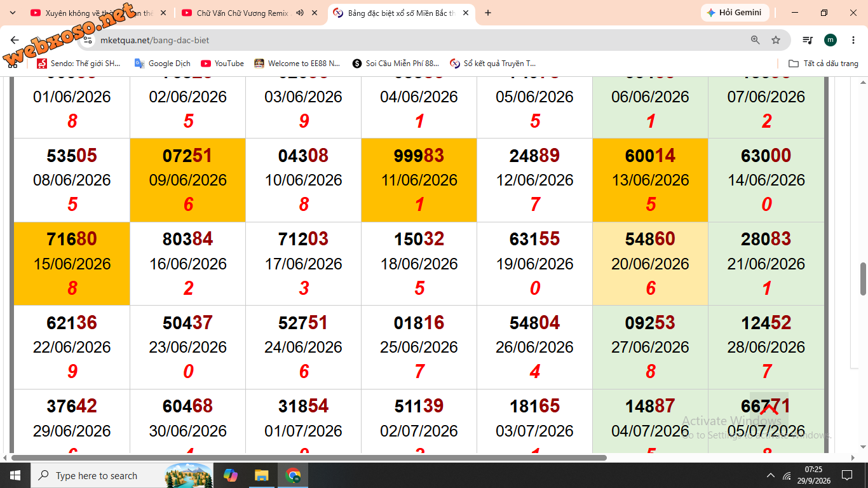Click the page's vertical scrollbar thumb
Viewport: 868px width, 488px height.
click(x=863, y=278)
